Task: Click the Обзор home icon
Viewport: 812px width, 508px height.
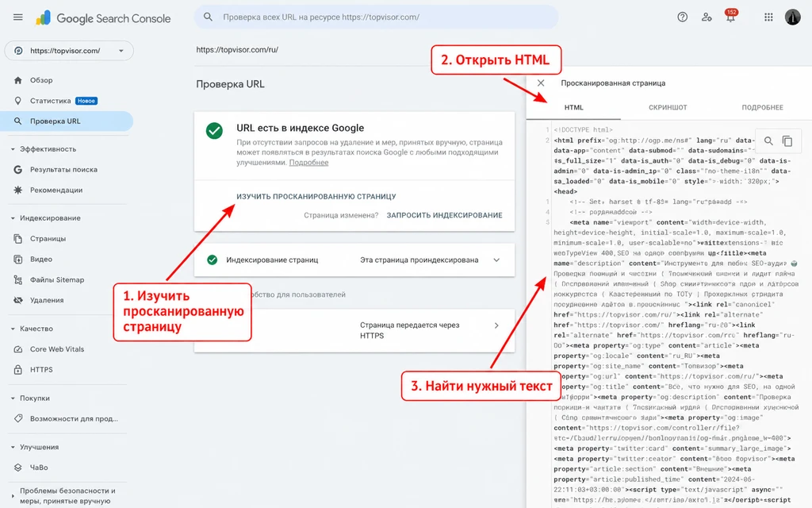Action: coord(18,80)
